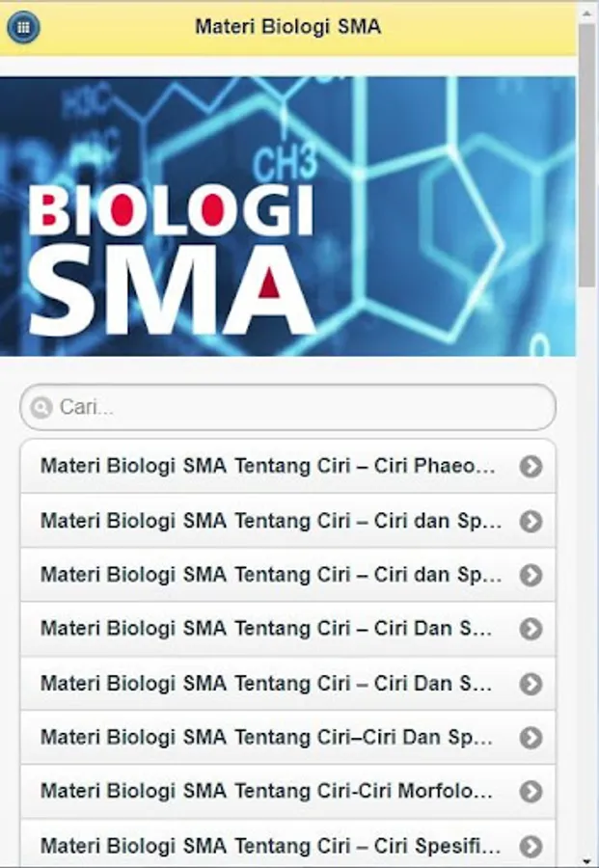The width and height of the screenshot is (599, 868).
Task: Open Tentang Ciri – Ciri Spesifi... item
Action: 287,844
